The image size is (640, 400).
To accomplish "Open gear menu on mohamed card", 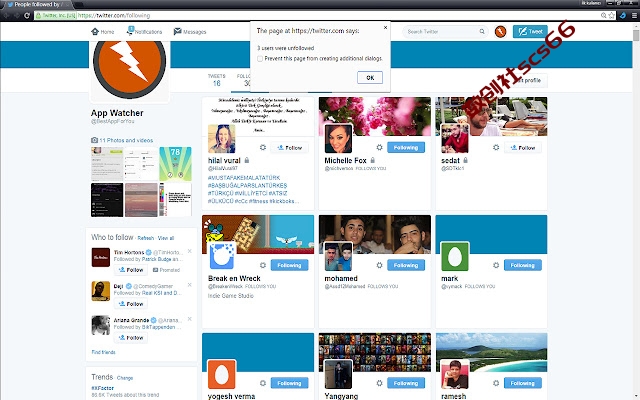I will (x=379, y=265).
